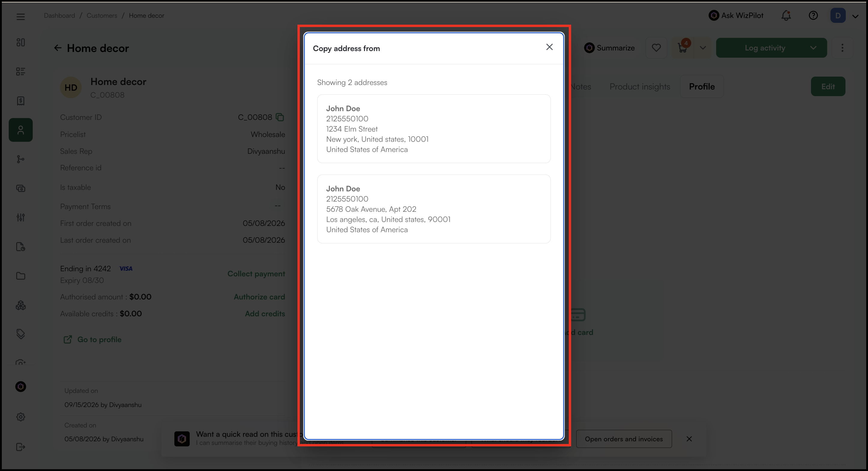Open the Customers breadcrumb link
Viewport: 868px width, 471px height.
[x=102, y=16]
